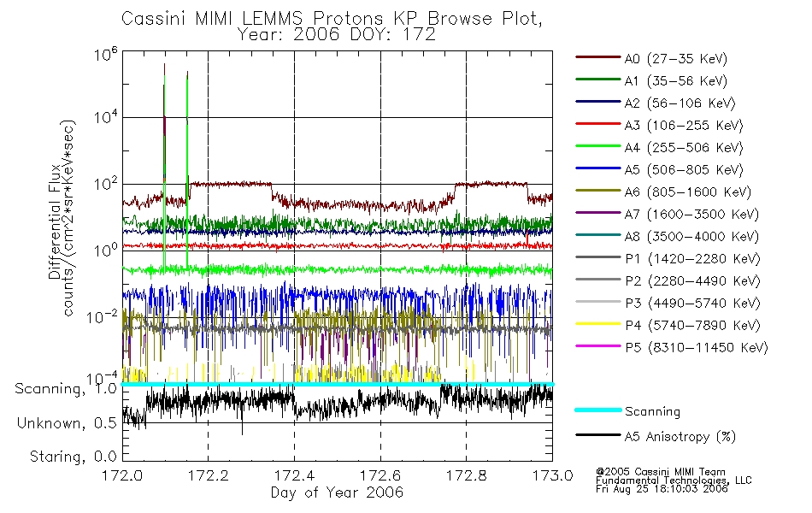The height and width of the screenshot is (513, 812).
Task: Click the cyan Scanning legend line
Action: (x=598, y=410)
